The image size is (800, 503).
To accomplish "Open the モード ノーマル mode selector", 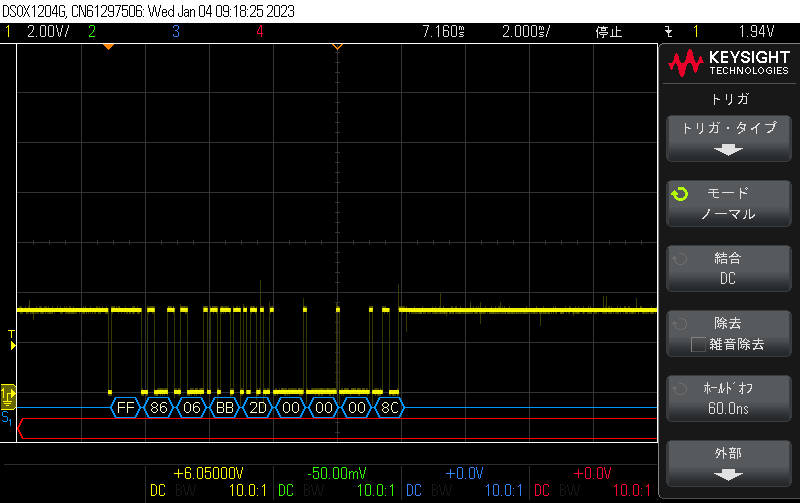I will (x=728, y=203).
